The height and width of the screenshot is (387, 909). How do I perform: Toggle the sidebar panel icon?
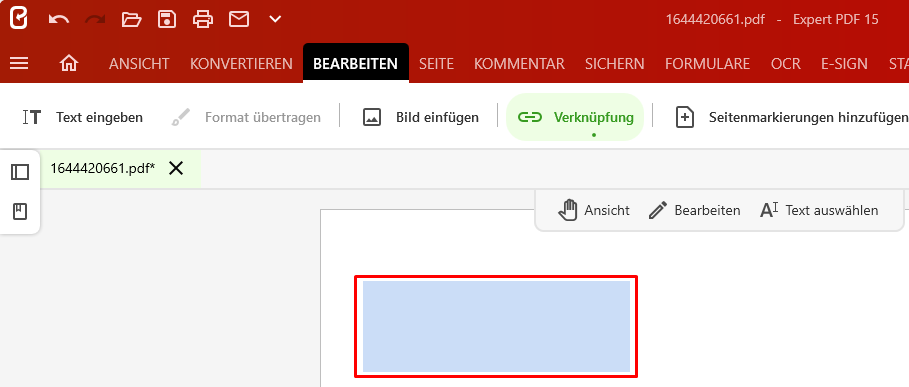(x=20, y=172)
